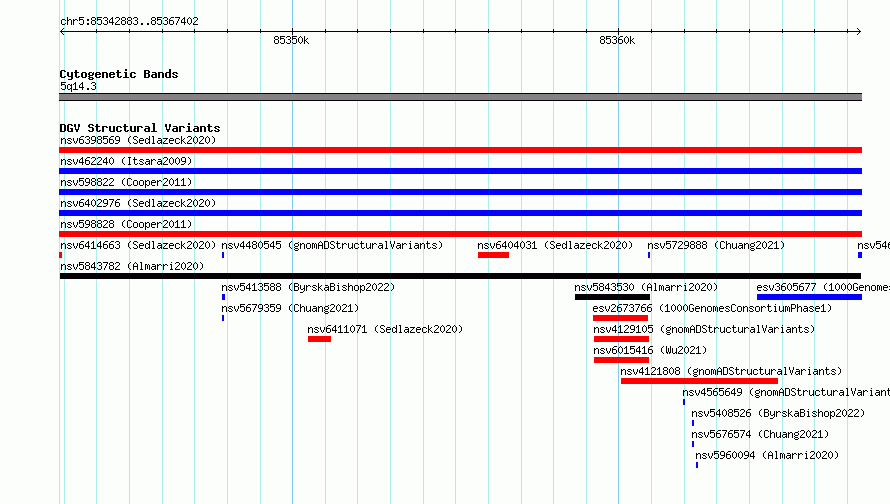This screenshot has width=890, height=504.
Task: Click the nsv462240 (Itsara2009) label
Action: [x=126, y=161]
